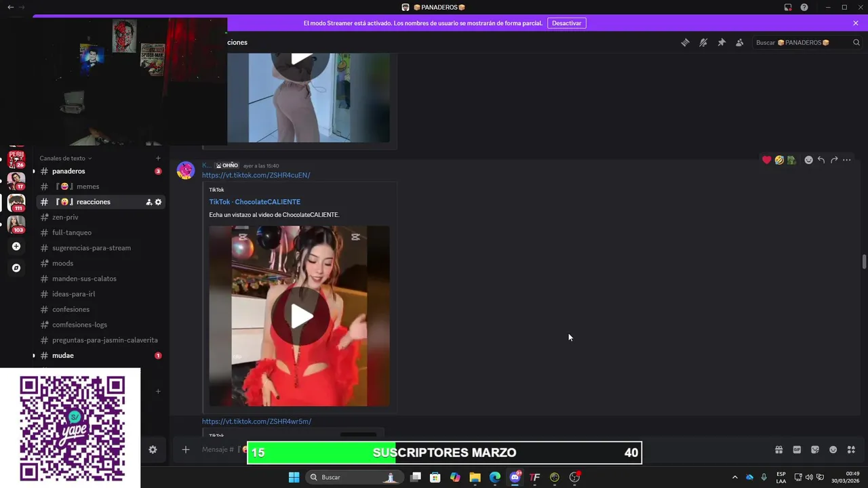Play the top partially visible video

tap(300, 59)
